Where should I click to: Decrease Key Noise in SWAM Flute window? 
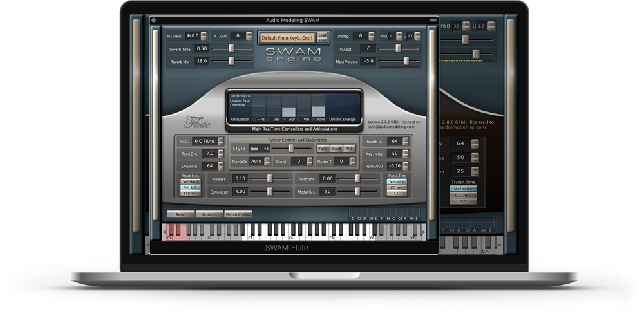[x=405, y=156]
